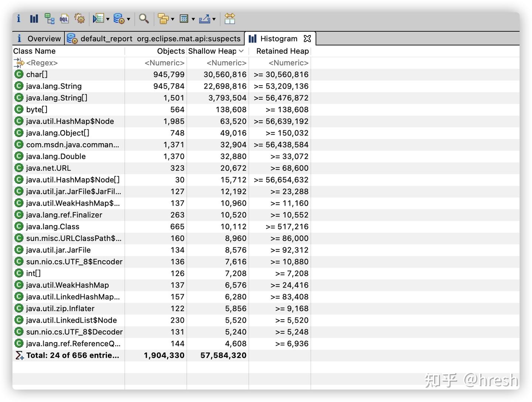Create a histogram using the bar chart toolbar icon
Image resolution: width=532 pixels, height=402 pixels.
click(x=34, y=18)
